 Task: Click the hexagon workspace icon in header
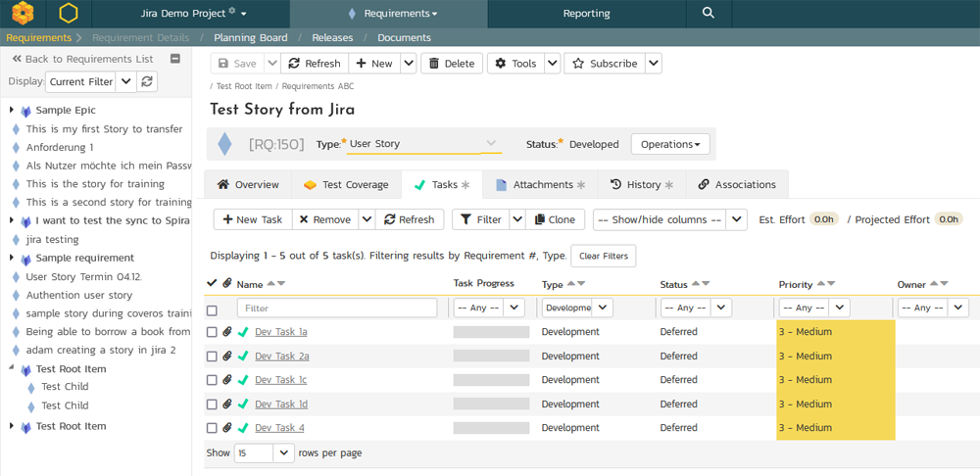click(68, 14)
